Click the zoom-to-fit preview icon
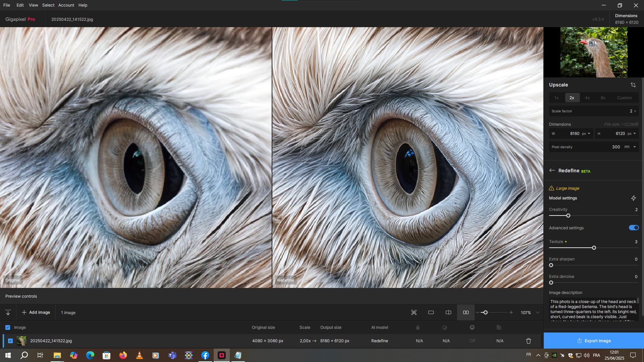Image resolution: width=644 pixels, height=362 pixels. [414, 312]
